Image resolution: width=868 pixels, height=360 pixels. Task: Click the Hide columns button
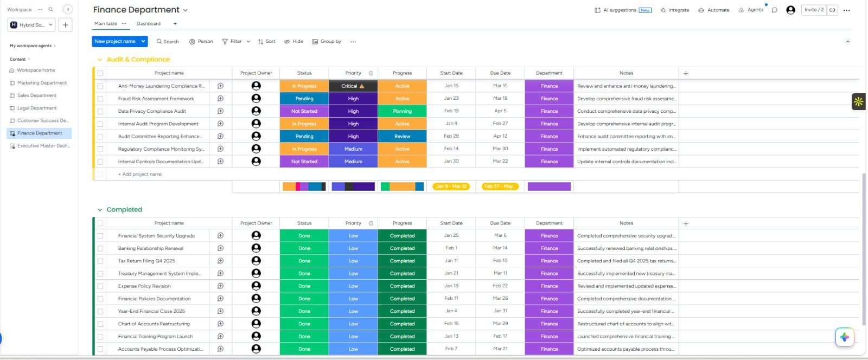293,42
